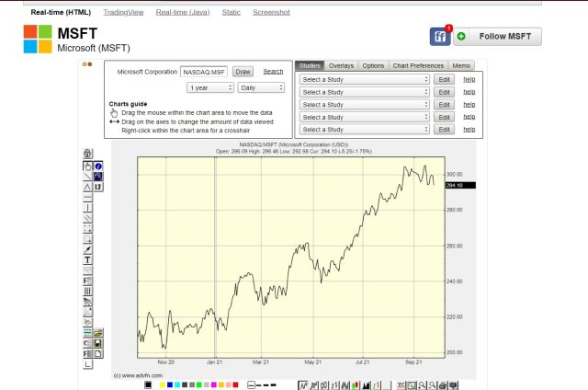Select the triangle angle drawing tool
Screen dimensions: 588x390
tap(87, 187)
